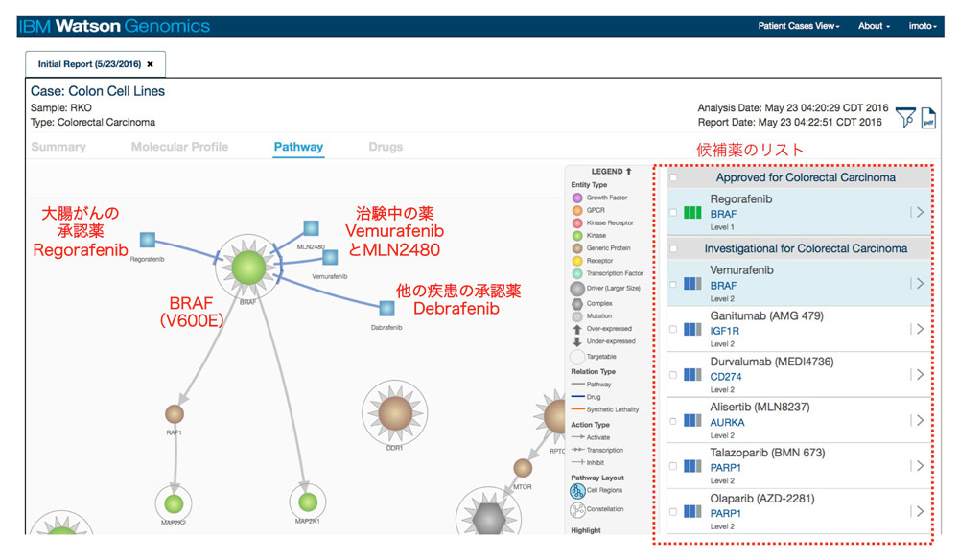This screenshot has height=560, width=959.
Task: Expand Regorafenib details chevron
Action: (x=920, y=212)
